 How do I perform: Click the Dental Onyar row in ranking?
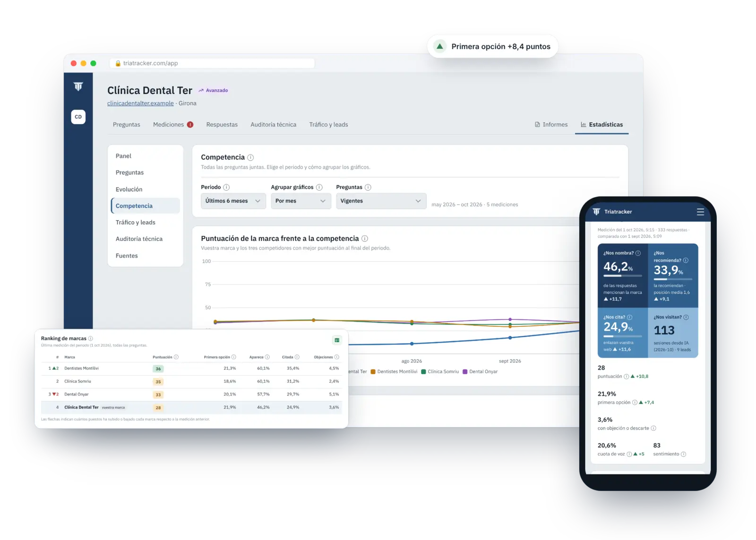click(191, 394)
